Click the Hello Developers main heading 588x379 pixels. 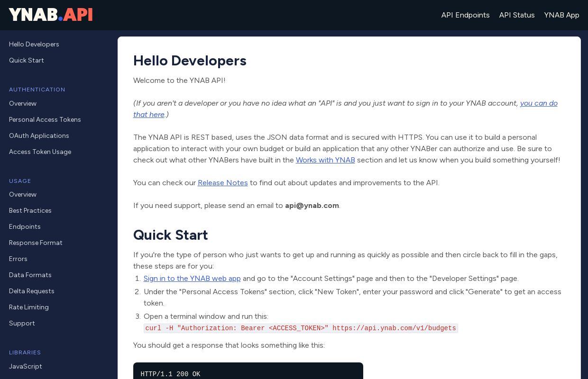[x=190, y=61]
